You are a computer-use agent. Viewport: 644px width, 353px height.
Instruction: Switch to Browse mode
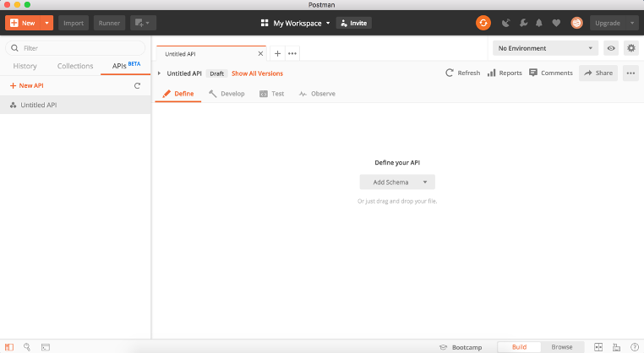(562, 347)
